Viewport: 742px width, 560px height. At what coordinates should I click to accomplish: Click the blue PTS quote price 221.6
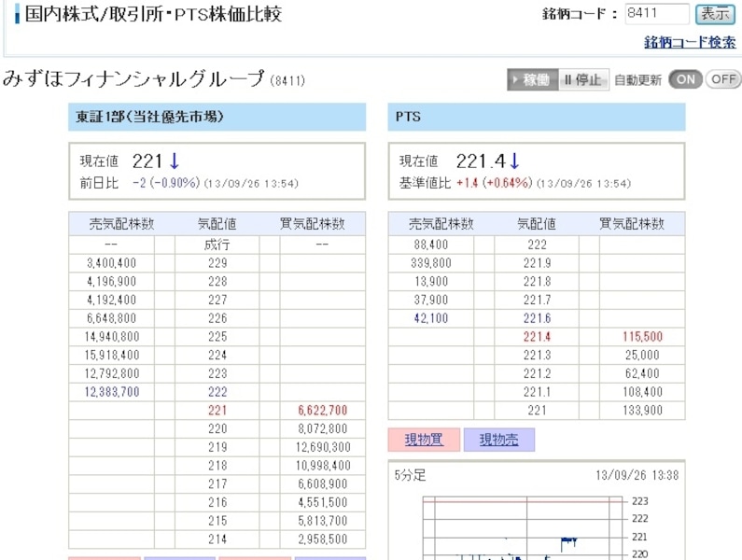point(537,318)
